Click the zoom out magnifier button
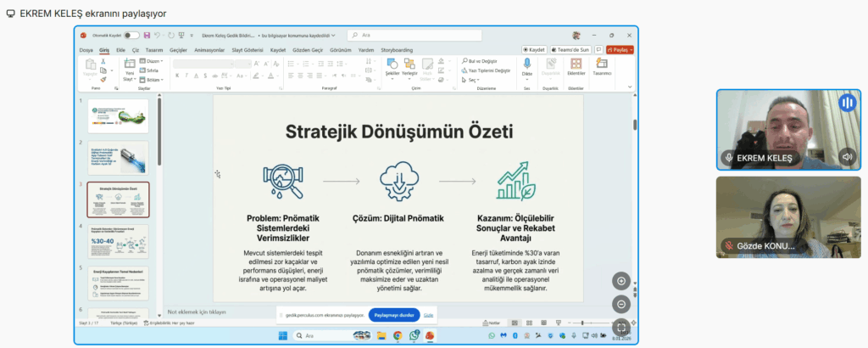This screenshot has height=348, width=868. click(x=621, y=304)
